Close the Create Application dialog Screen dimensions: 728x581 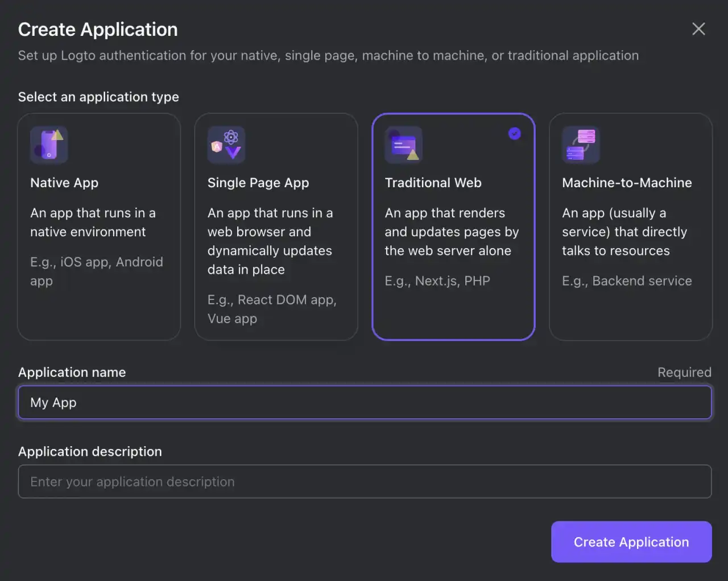pyautogui.click(x=698, y=28)
